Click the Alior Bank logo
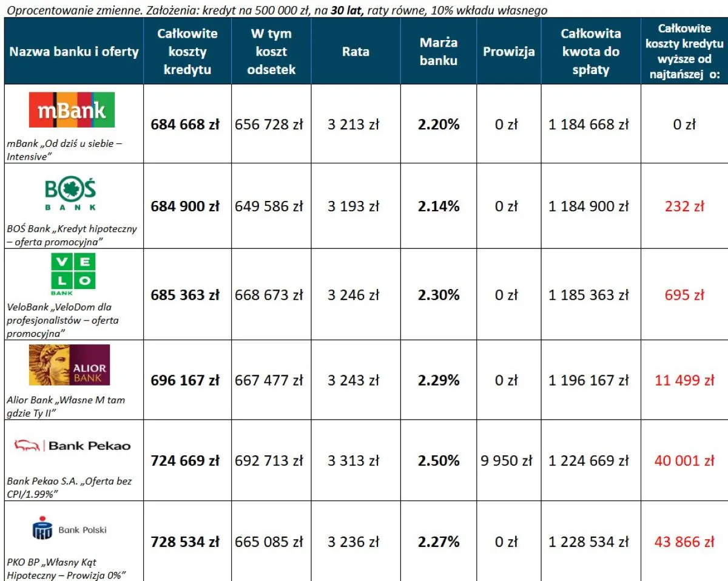The height and width of the screenshot is (581, 728). point(69,365)
